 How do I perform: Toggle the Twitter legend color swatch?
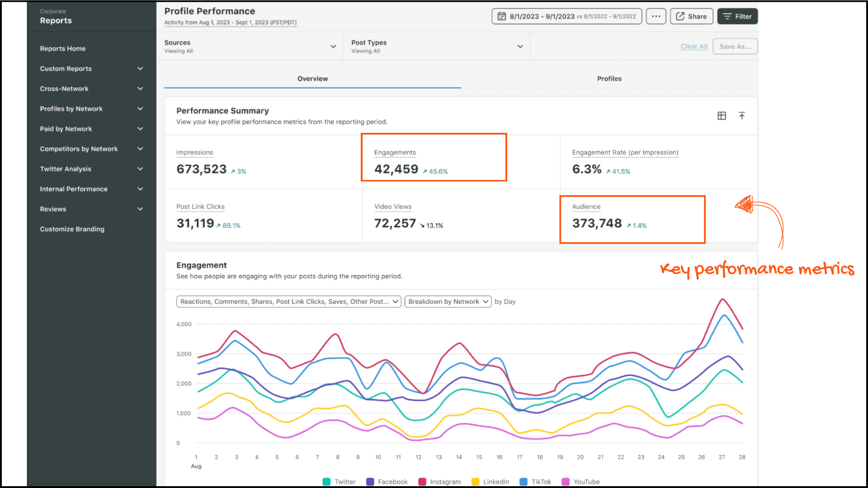point(326,482)
